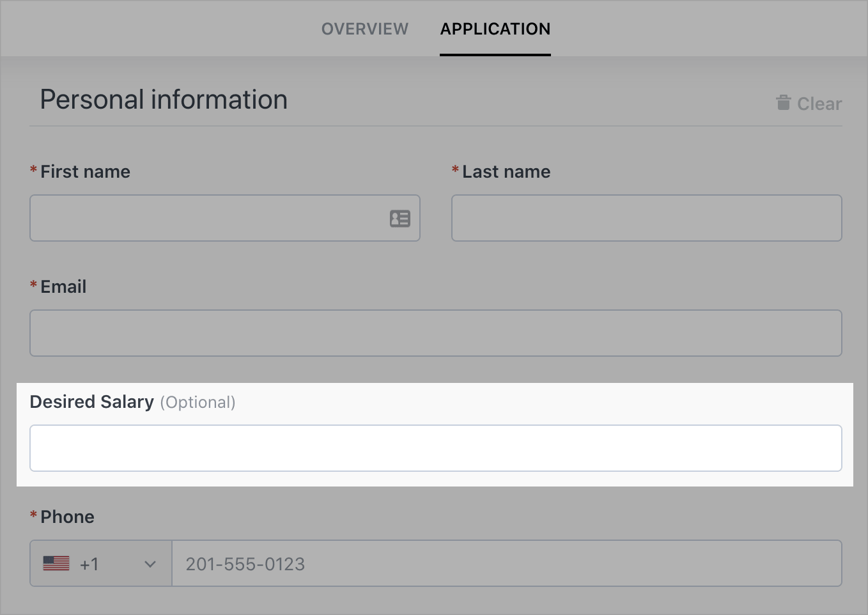Screen dimensions: 868x615
Task: Switch to the Overview tab
Action: pyautogui.click(x=364, y=29)
